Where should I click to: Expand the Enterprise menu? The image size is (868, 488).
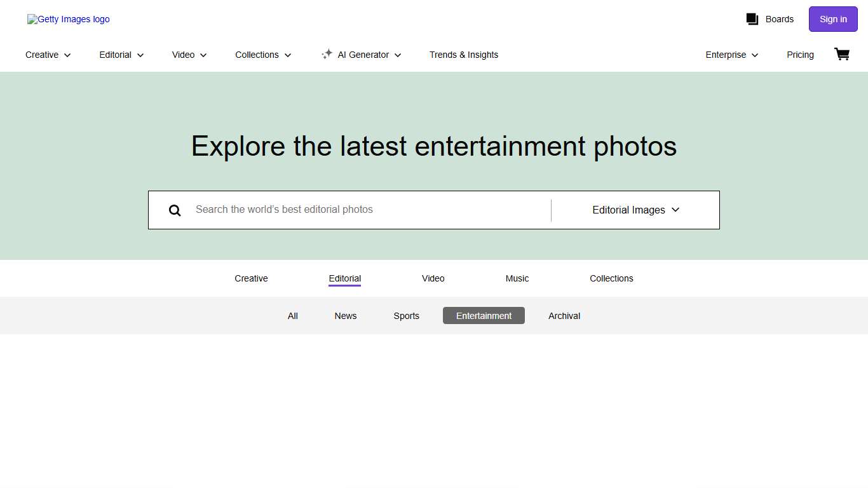[x=731, y=55]
